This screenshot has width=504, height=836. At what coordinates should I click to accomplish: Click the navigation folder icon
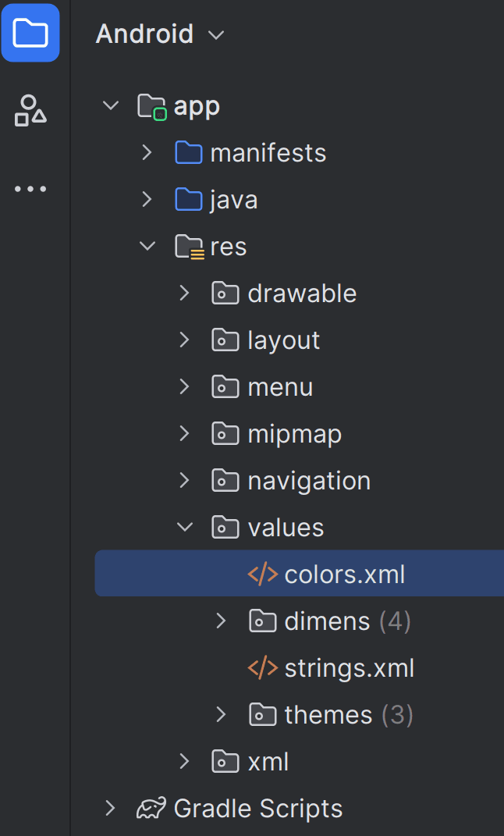[x=225, y=482]
